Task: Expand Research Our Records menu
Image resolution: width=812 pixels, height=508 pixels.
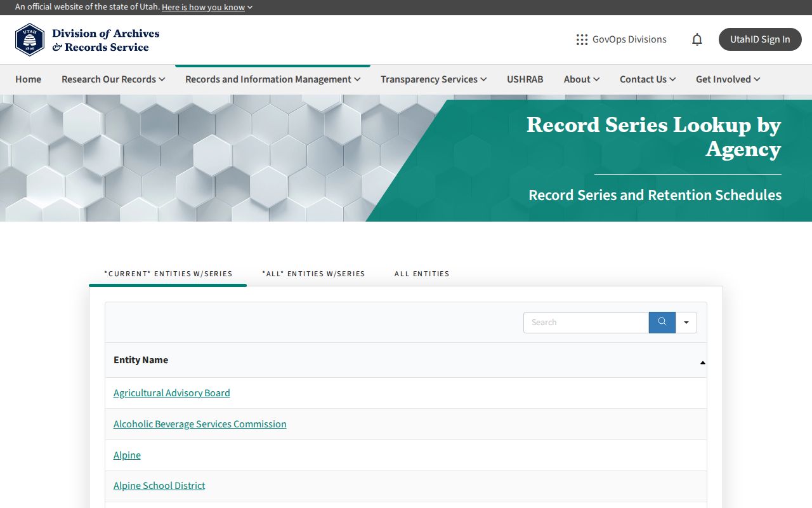Action: point(114,79)
